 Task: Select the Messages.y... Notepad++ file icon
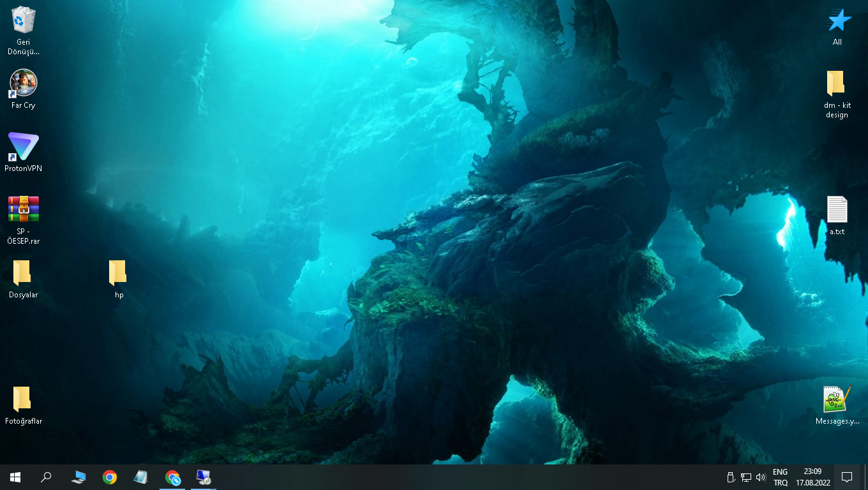pyautogui.click(x=837, y=399)
